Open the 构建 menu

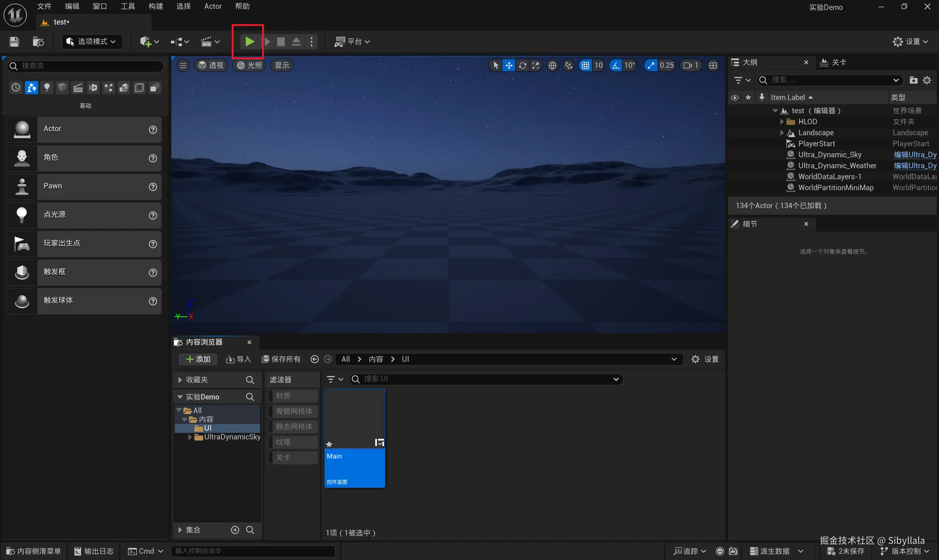point(156,7)
